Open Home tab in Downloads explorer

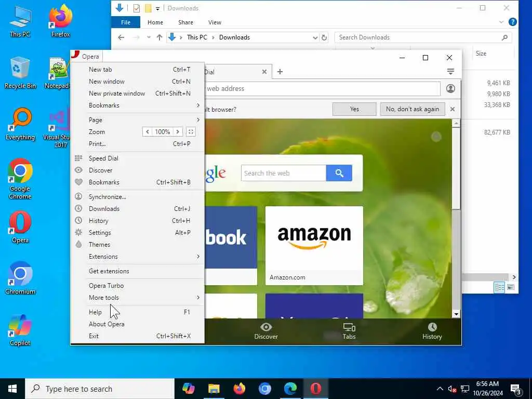pyautogui.click(x=155, y=22)
